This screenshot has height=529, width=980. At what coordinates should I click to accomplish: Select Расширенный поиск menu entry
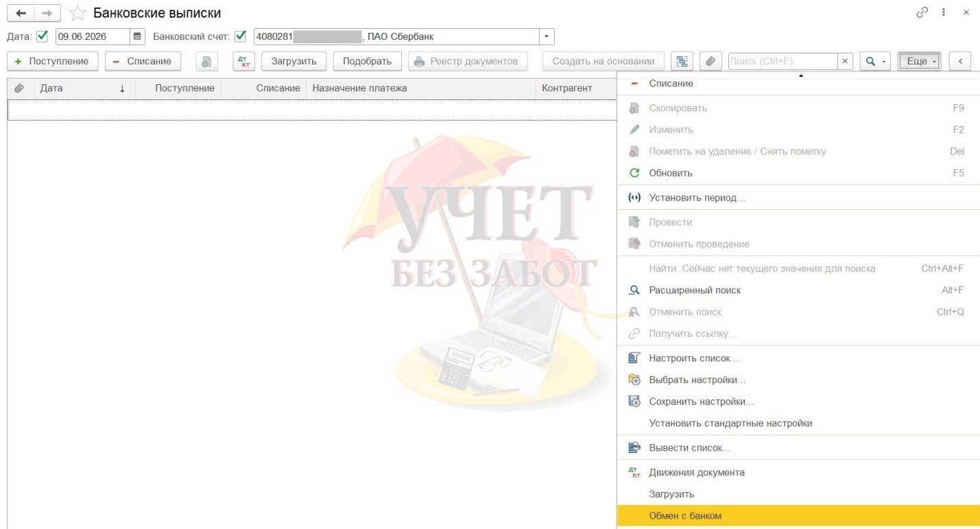point(798,290)
